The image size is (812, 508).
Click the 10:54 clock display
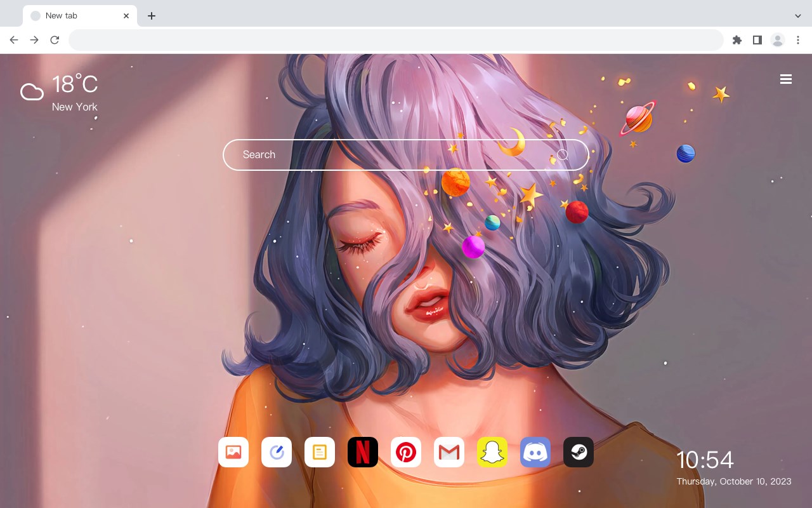pyautogui.click(x=705, y=460)
